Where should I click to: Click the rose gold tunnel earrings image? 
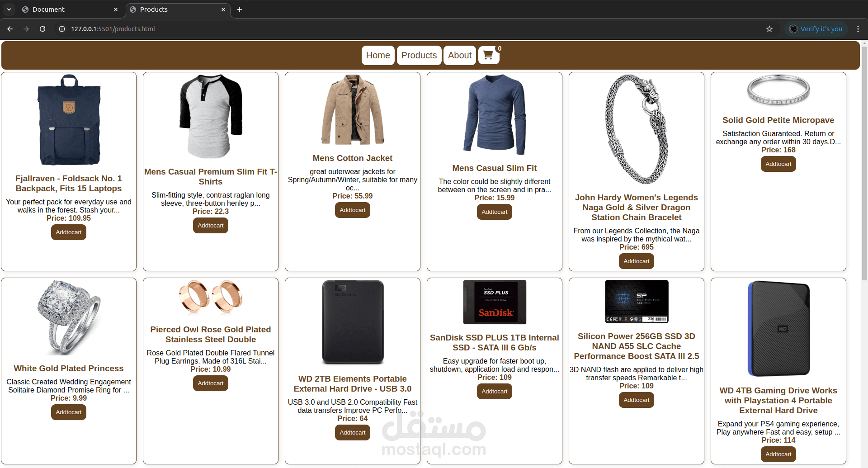click(x=211, y=298)
